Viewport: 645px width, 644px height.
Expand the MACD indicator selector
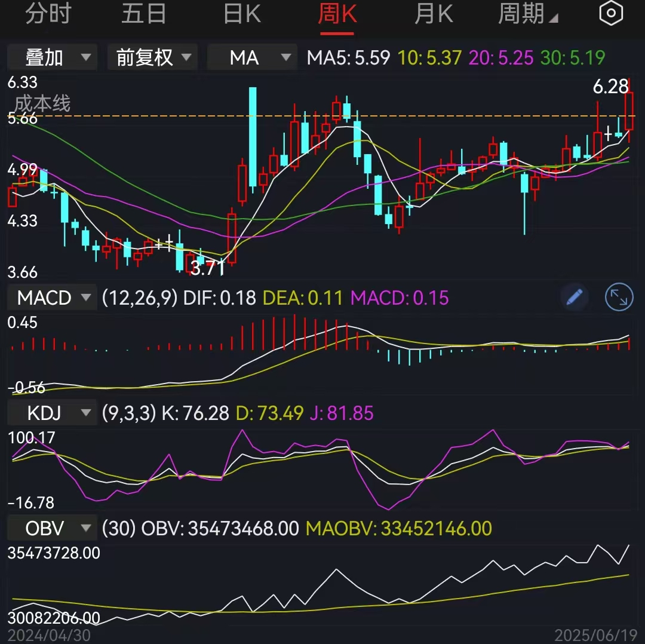pos(51,297)
